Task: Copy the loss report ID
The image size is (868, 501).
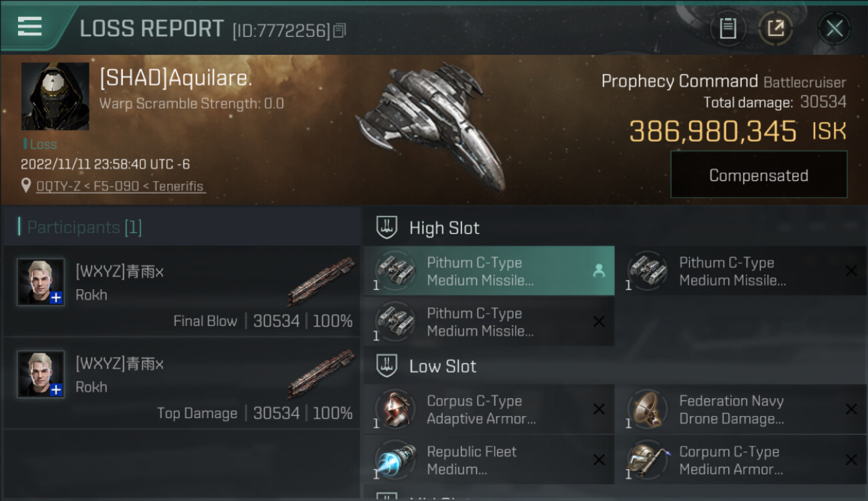Action: 340,30
